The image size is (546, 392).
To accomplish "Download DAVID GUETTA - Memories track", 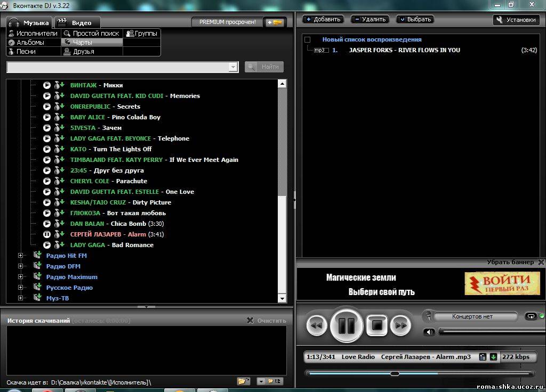I will tap(59, 96).
